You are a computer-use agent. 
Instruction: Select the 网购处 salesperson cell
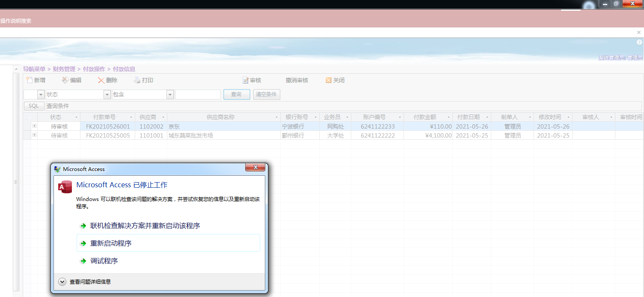pos(335,126)
